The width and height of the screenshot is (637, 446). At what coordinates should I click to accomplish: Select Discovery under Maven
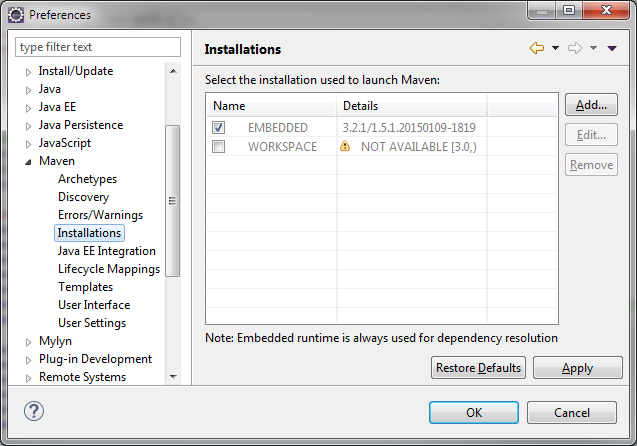point(83,197)
